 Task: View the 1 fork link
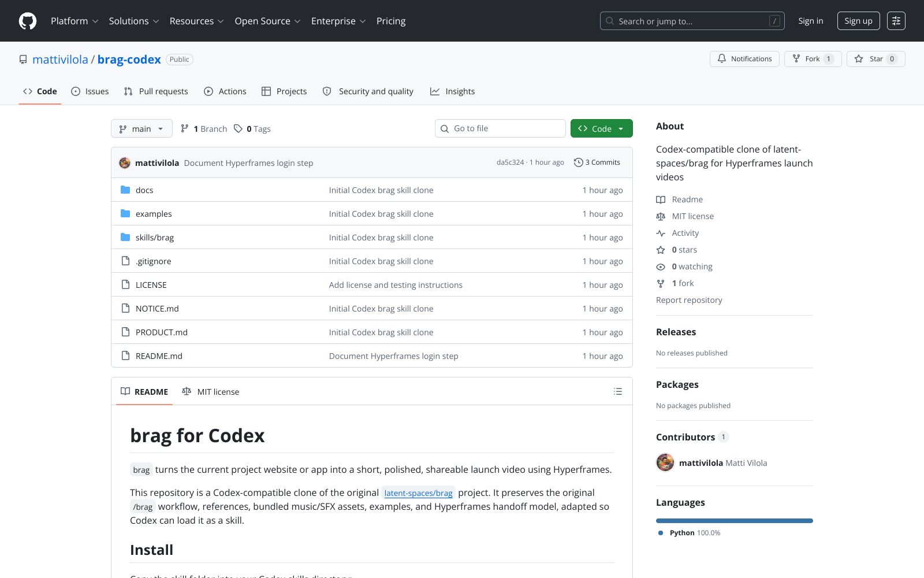675,283
